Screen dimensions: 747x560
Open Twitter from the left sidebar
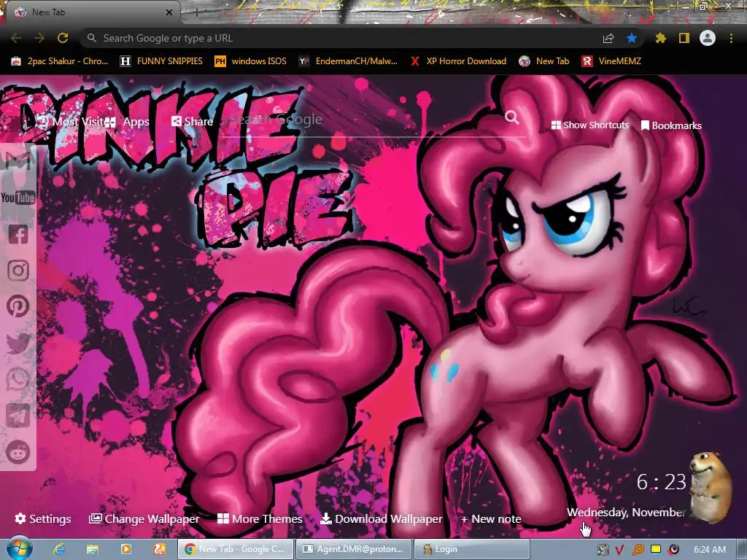point(18,343)
